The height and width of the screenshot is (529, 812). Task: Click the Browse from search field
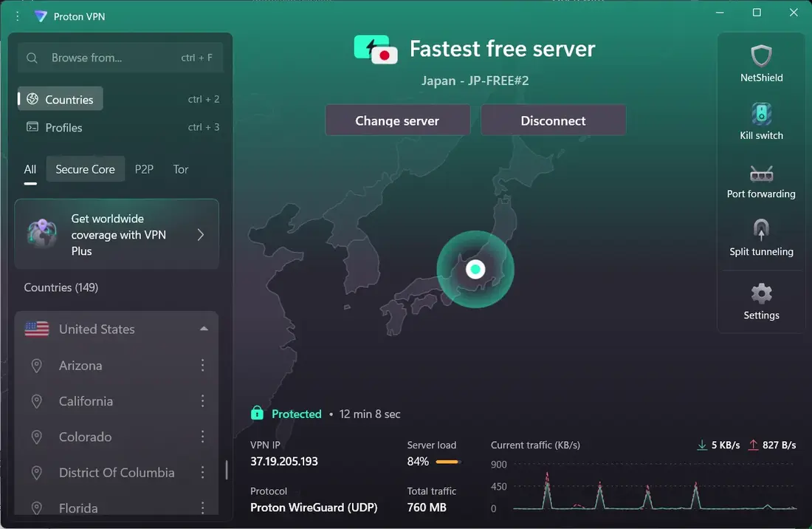click(120, 58)
